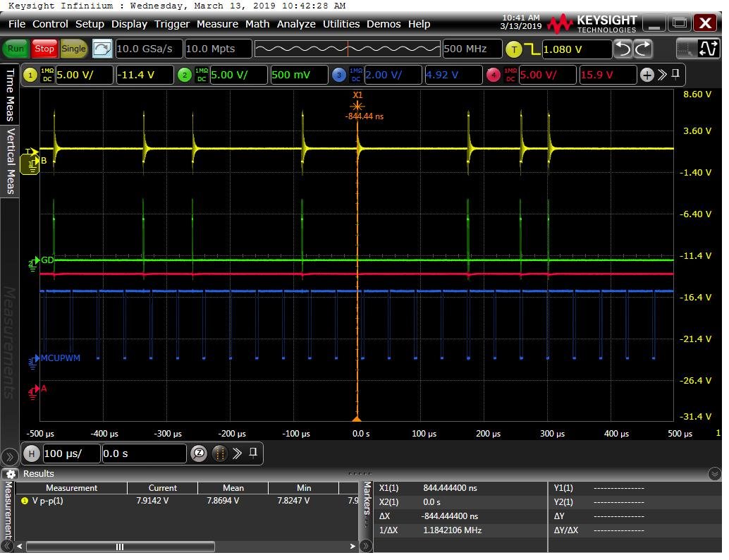The image size is (729, 560).
Task: Click the yellow T trigger icon
Action: (514, 49)
